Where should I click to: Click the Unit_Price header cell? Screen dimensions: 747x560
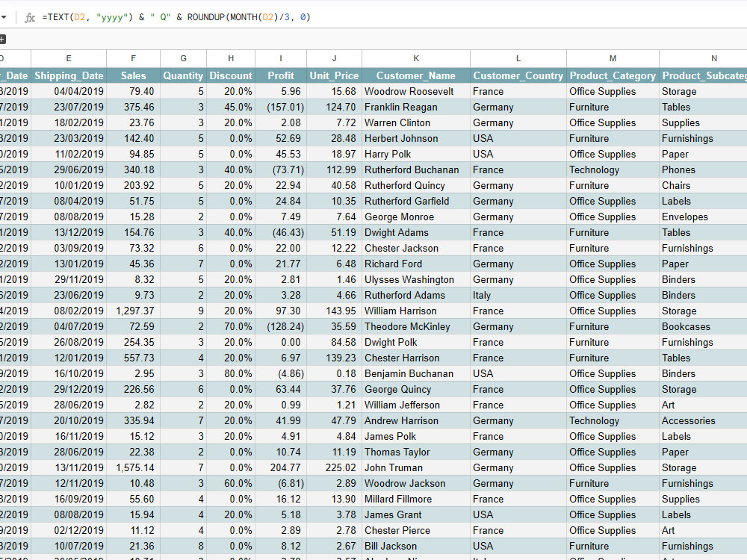point(334,75)
